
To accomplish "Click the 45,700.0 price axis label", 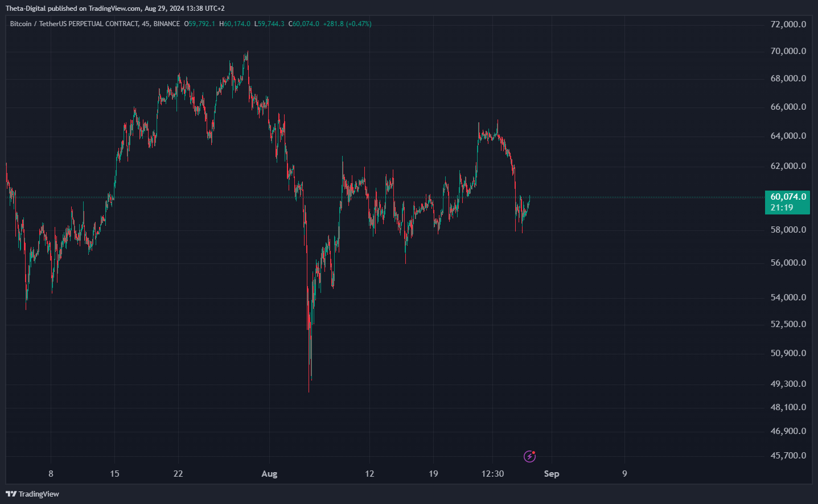I will pyautogui.click(x=788, y=456).
